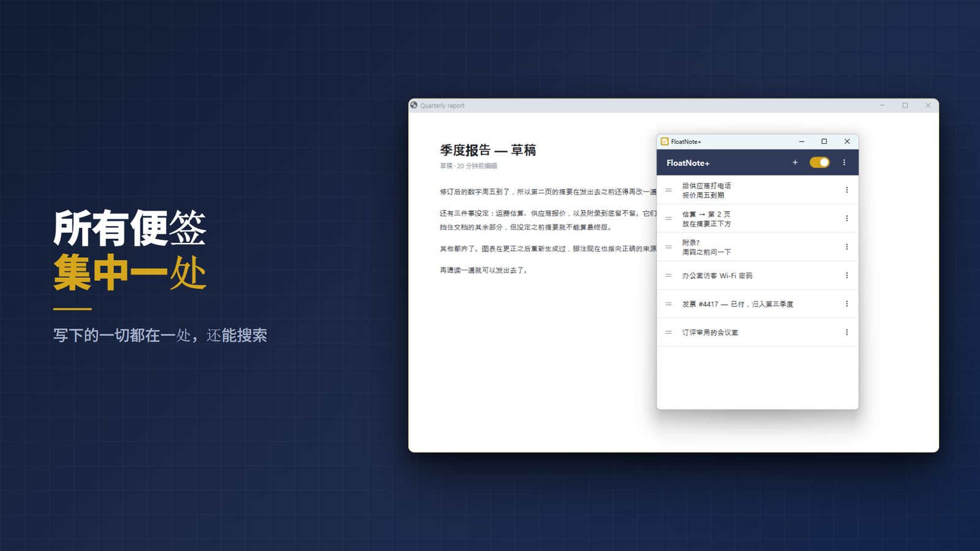Click the 草稿 · 20 分钟前编辑 status line
This screenshot has width=980, height=551.
click(x=469, y=166)
